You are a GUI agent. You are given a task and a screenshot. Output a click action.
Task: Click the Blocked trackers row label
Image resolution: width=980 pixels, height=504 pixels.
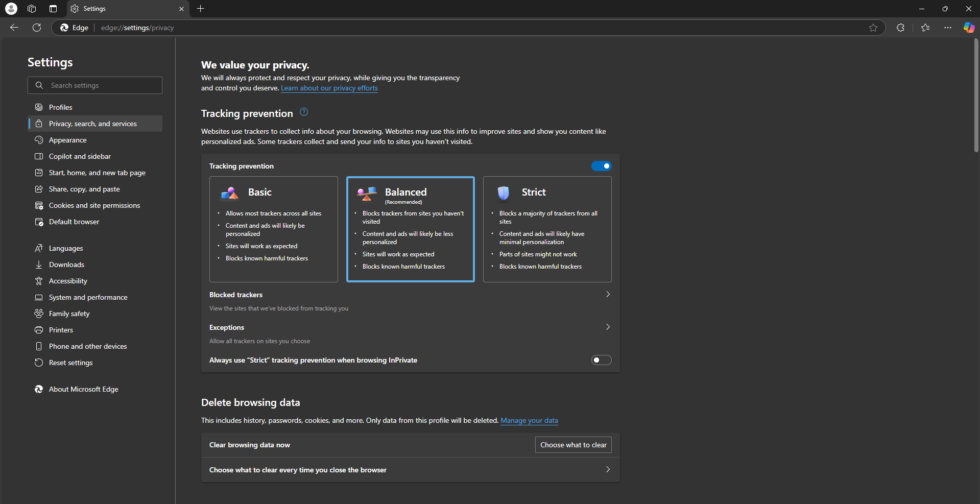(x=236, y=295)
